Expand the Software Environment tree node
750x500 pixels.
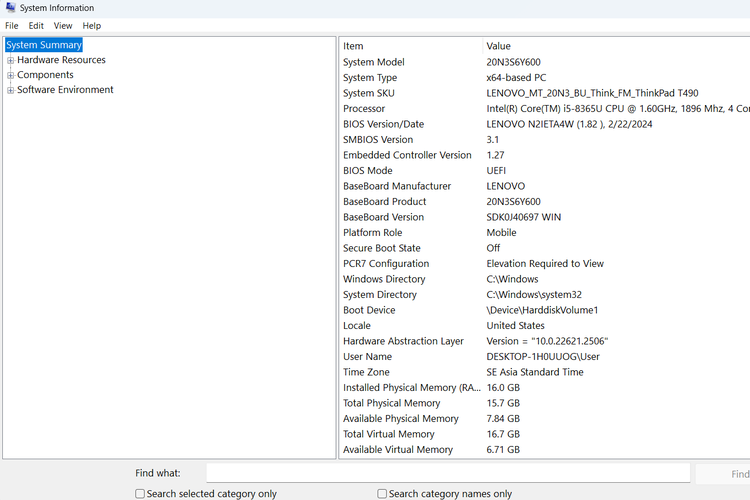click(x=11, y=90)
